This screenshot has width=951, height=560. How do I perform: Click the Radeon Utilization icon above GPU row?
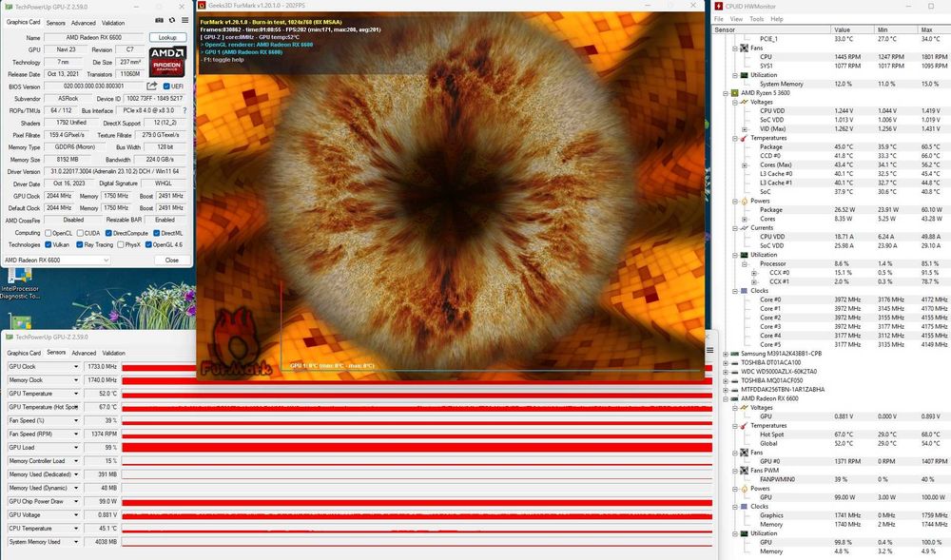pos(744,534)
